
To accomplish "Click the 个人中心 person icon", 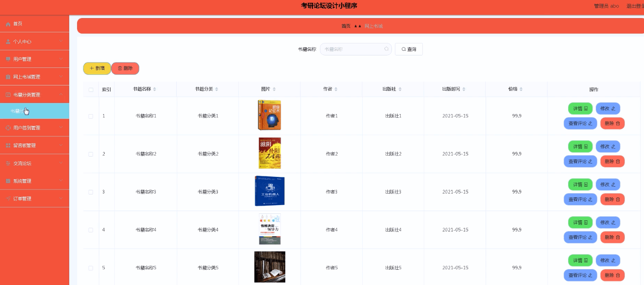I will point(7,41).
